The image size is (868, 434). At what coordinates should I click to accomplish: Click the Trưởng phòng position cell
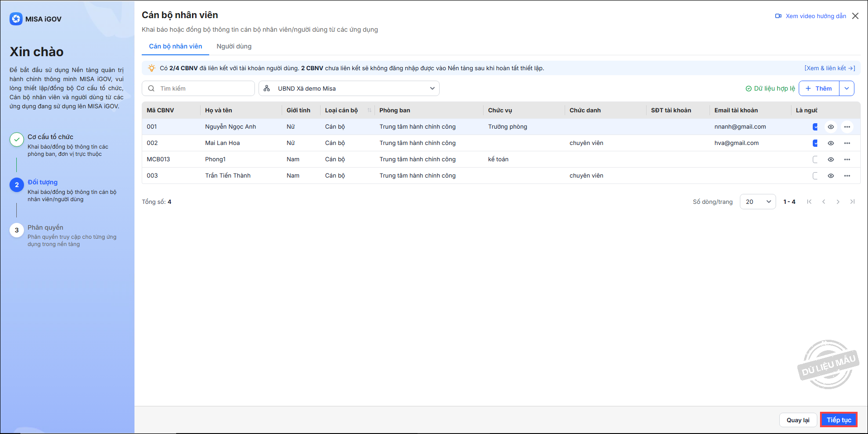(508, 127)
